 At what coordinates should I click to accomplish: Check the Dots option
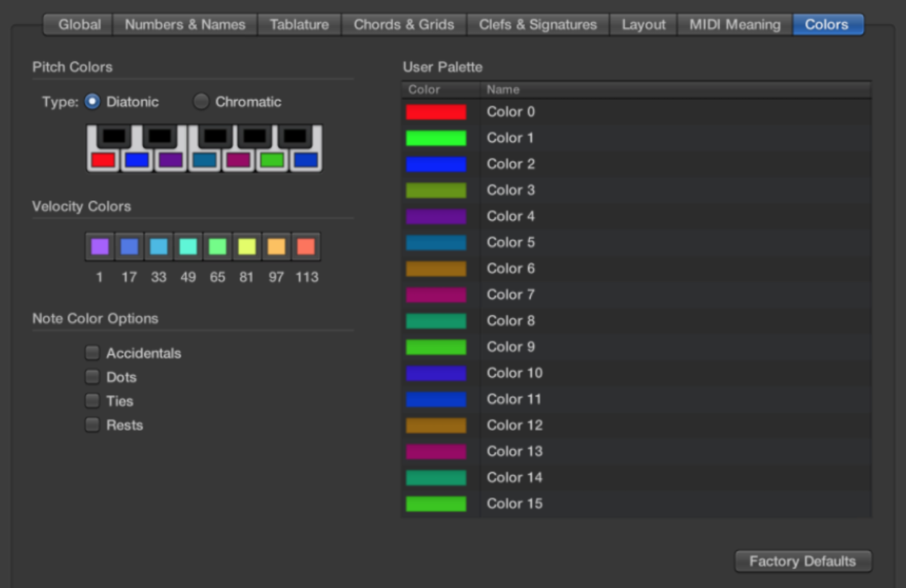[x=91, y=376]
